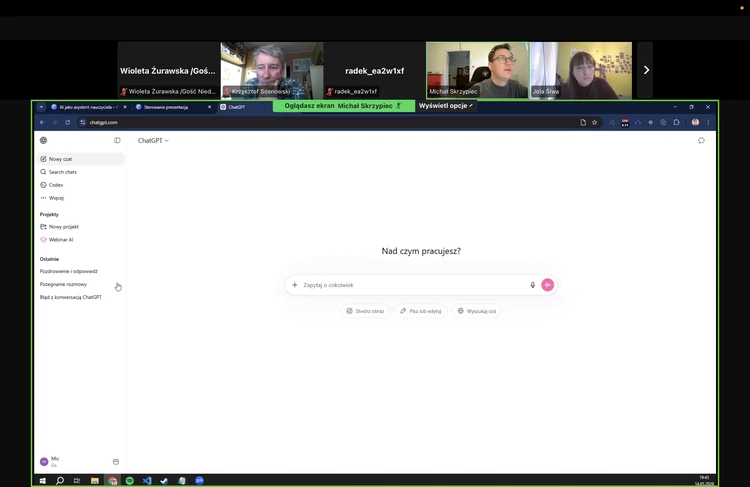Bookmark this page with star icon
This screenshot has height=487, width=750.
coord(595,122)
